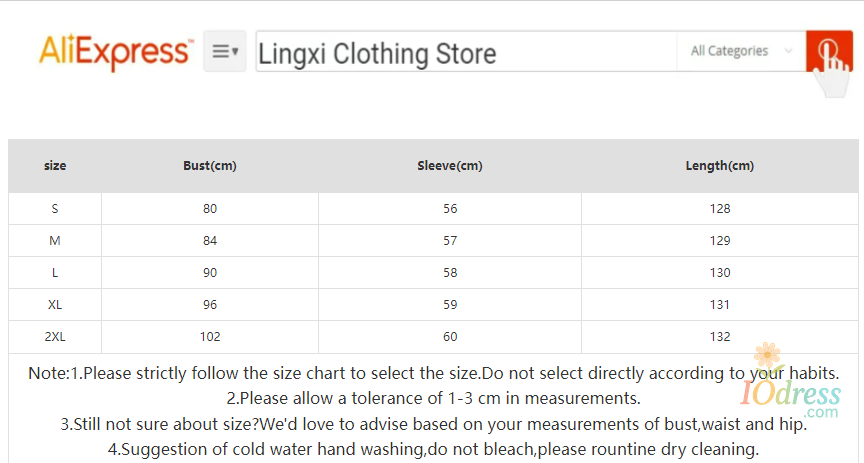This screenshot has height=463, width=864.
Task: Click the All Categories chevron arrow
Action: point(788,51)
